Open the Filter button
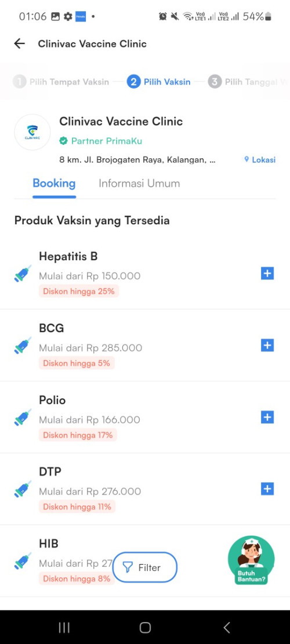This screenshot has height=644, width=290. click(x=144, y=567)
